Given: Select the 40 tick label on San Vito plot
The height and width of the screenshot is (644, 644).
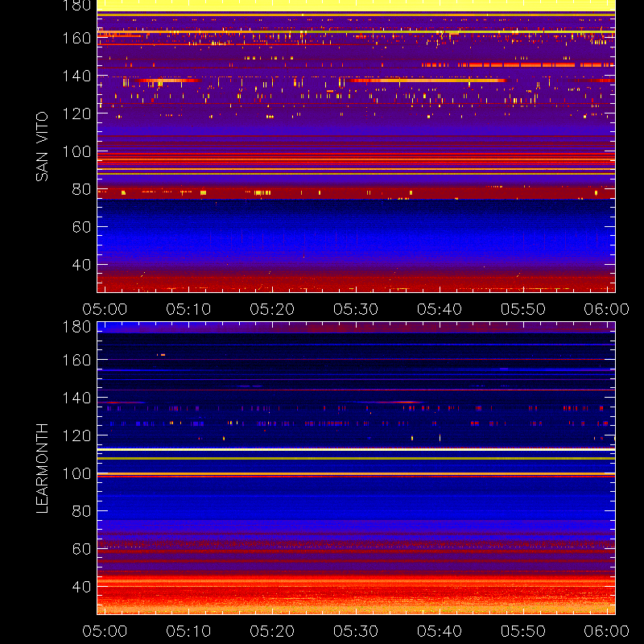Looking at the screenshot, I should pos(81,265).
